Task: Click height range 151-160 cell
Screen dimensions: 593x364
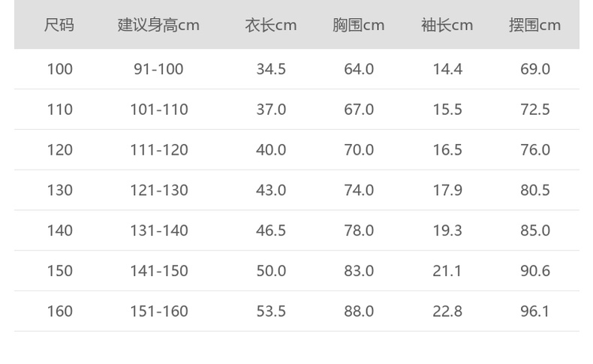Action: (158, 311)
